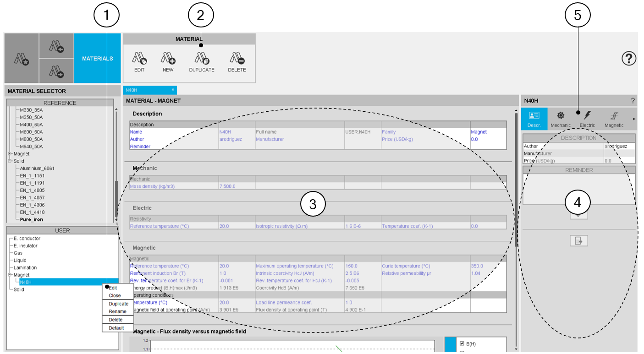Image resolution: width=644 pixels, height=354 pixels.
Task: Choose Rename from the context menu
Action: (117, 311)
